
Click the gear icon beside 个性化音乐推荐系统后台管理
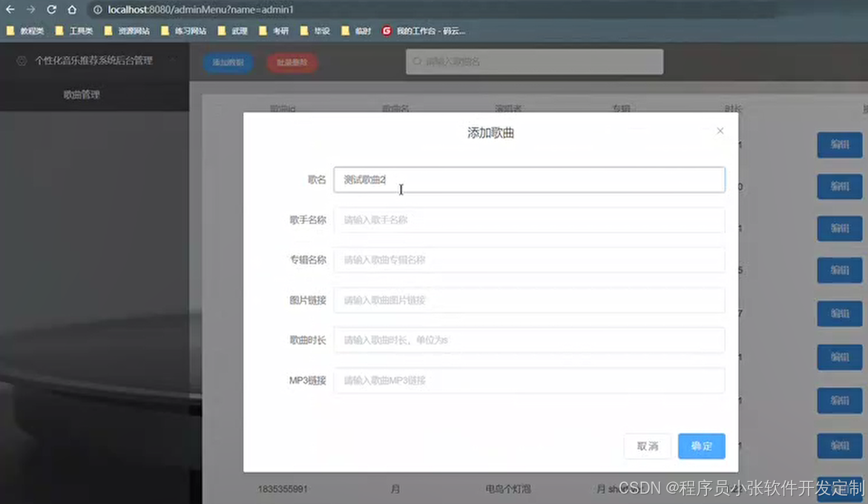pos(22,61)
